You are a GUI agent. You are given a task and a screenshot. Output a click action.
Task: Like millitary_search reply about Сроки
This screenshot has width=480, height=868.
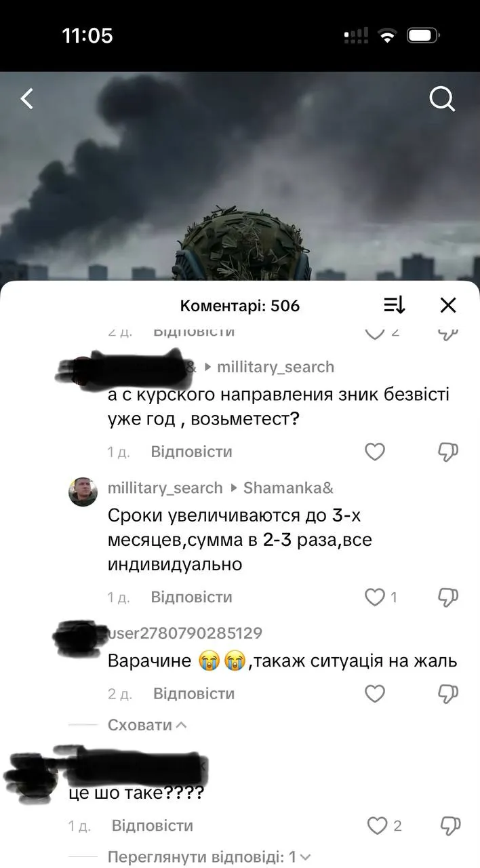[375, 597]
